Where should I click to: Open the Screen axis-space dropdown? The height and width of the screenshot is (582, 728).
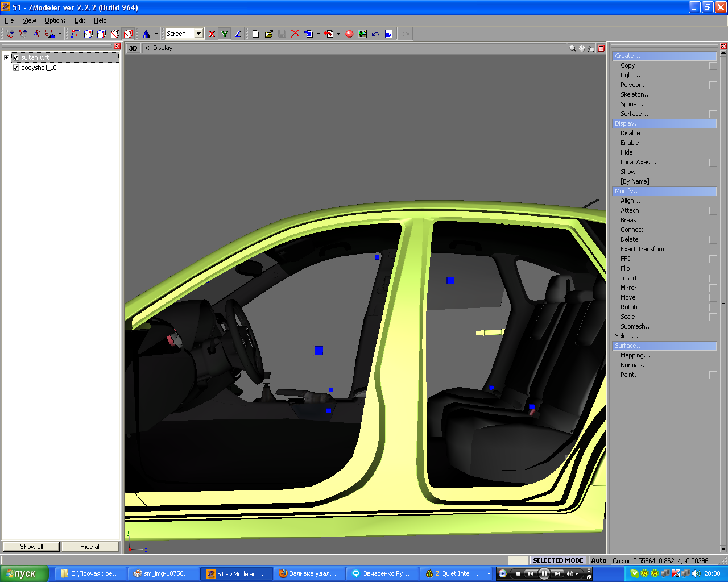[x=198, y=34]
